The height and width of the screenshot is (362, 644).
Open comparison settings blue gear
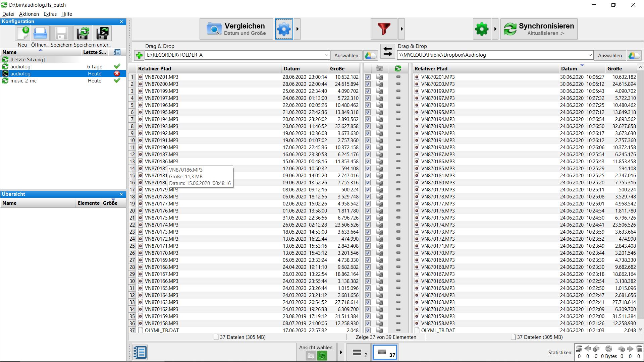point(284,29)
